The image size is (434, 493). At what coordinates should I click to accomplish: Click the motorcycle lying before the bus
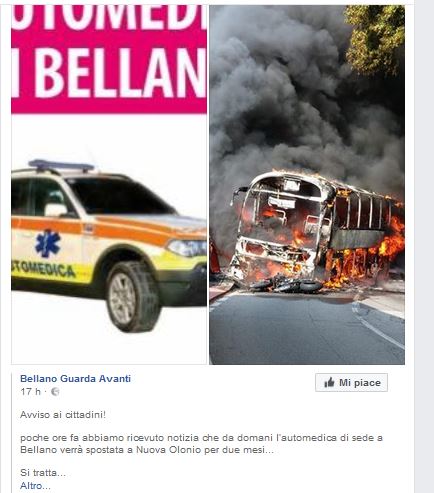[287, 285]
